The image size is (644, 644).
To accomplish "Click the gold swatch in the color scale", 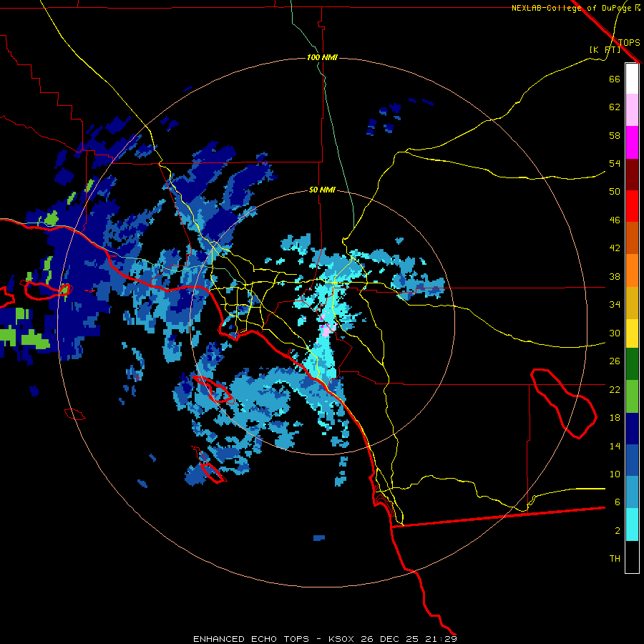I will point(632,303).
